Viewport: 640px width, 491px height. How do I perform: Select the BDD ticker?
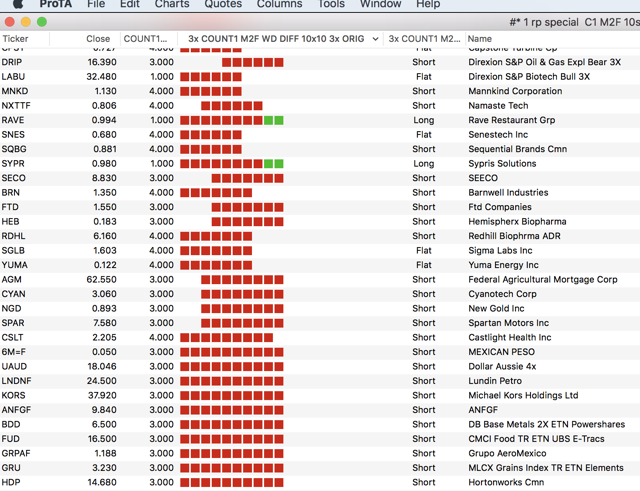(x=11, y=424)
